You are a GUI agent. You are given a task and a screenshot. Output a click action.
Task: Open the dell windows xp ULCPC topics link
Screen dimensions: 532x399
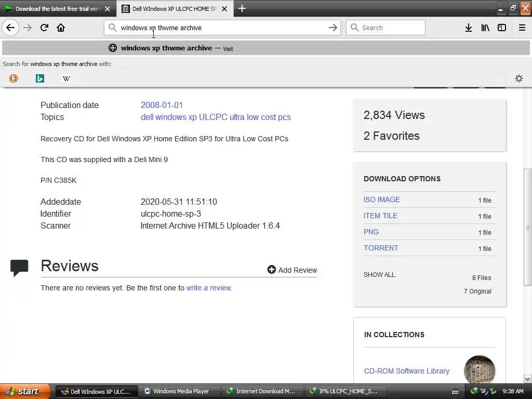216,117
